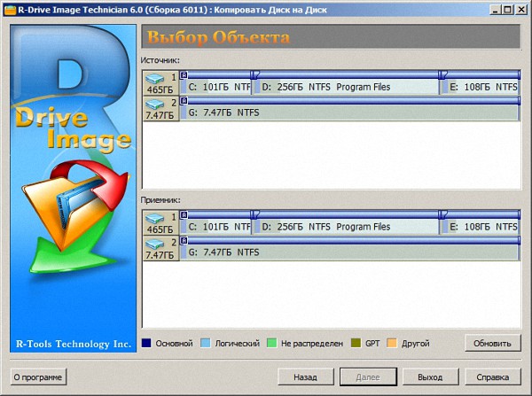
Task: Select source partition D: 256ГБ Program Files
Action: tap(346, 87)
